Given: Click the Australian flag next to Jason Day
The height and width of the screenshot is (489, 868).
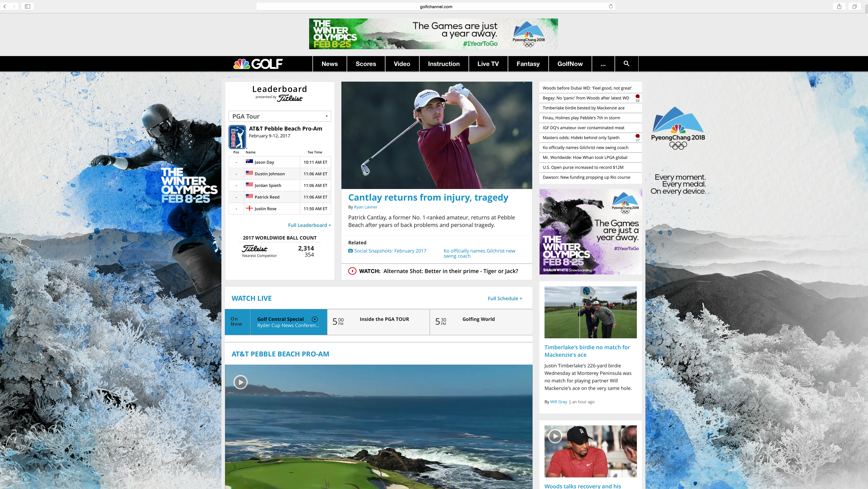Looking at the screenshot, I should 249,161.
